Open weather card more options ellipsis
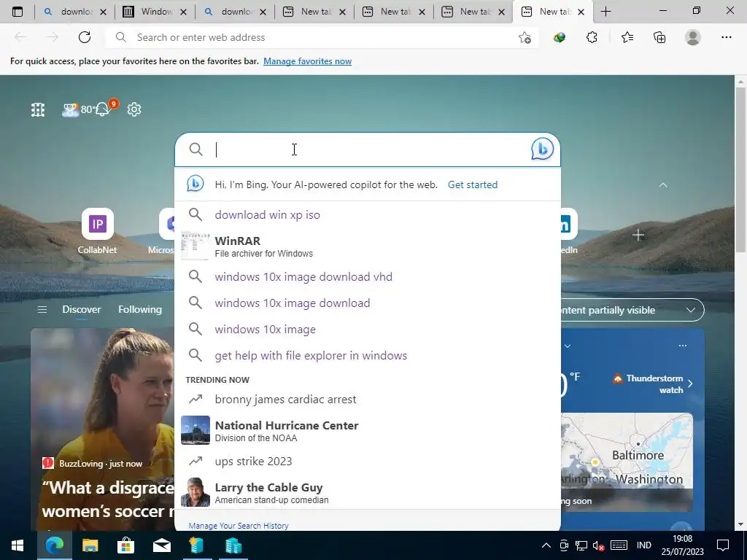747x560 pixels. [683, 346]
